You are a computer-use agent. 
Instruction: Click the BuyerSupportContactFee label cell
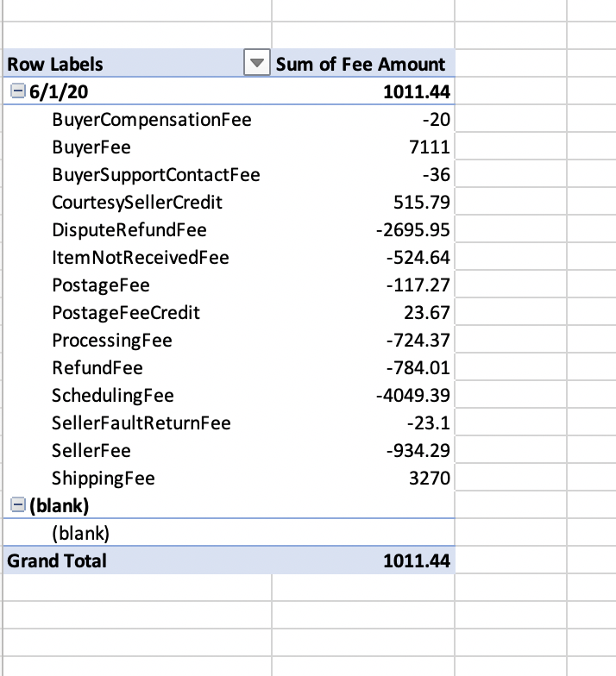(x=155, y=175)
